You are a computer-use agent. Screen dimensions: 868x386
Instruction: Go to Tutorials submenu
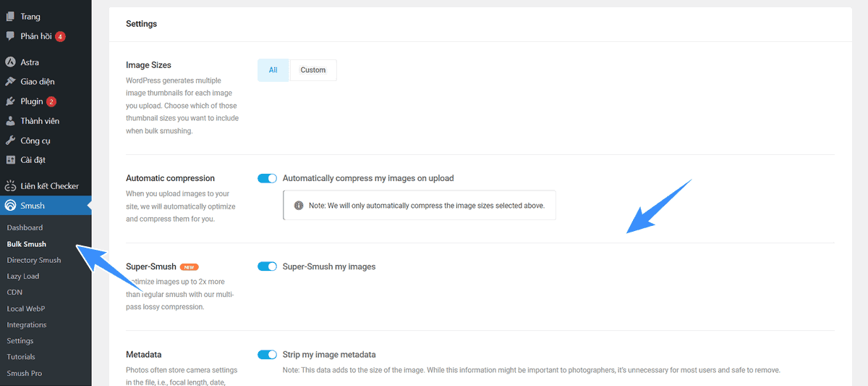click(21, 356)
